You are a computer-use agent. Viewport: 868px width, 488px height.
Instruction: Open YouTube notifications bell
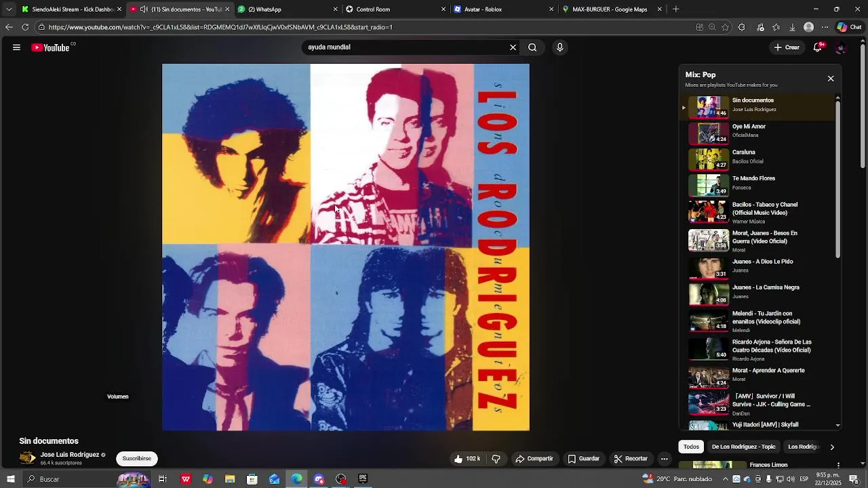click(818, 47)
